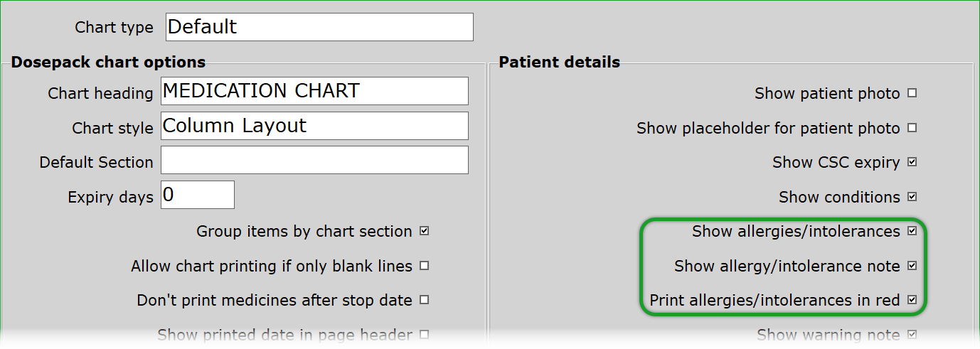The width and height of the screenshot is (980, 349).
Task: Check Show printed date in page header
Action: click(425, 334)
